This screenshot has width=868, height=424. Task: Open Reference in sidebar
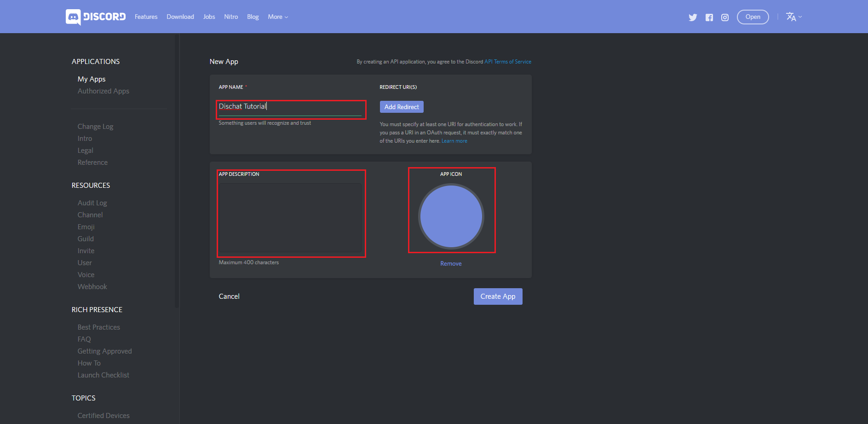(x=92, y=163)
